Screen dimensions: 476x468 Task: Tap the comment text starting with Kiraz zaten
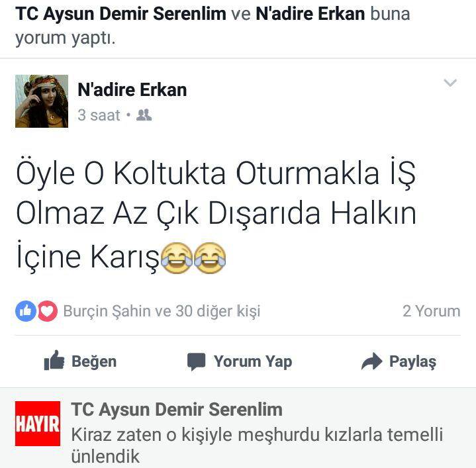click(257, 445)
